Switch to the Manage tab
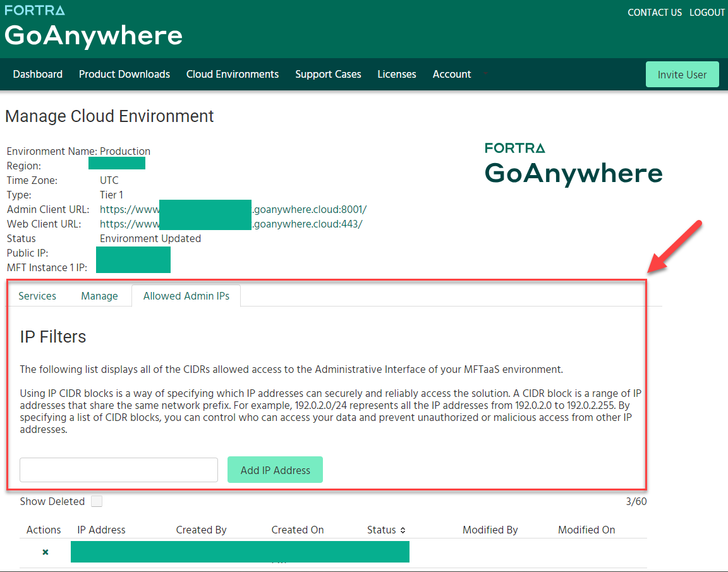The height and width of the screenshot is (572, 728). (x=99, y=296)
